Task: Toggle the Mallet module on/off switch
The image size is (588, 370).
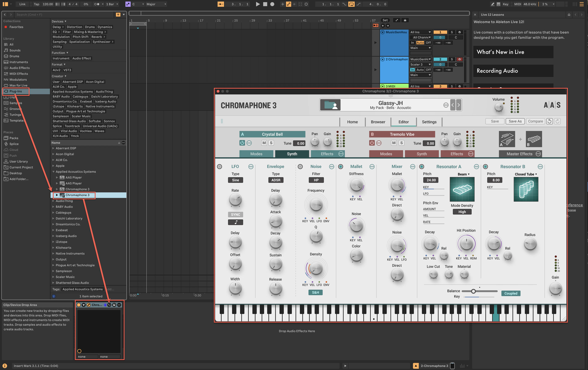Action: click(x=340, y=167)
